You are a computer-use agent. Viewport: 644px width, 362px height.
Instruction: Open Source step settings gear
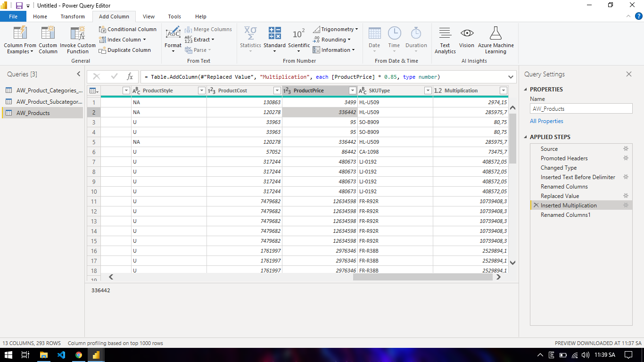point(626,148)
